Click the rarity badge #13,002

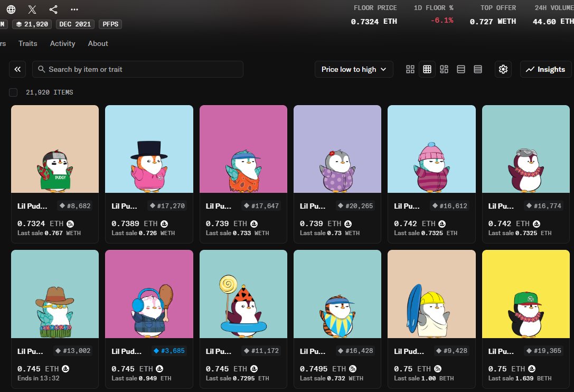73,351
